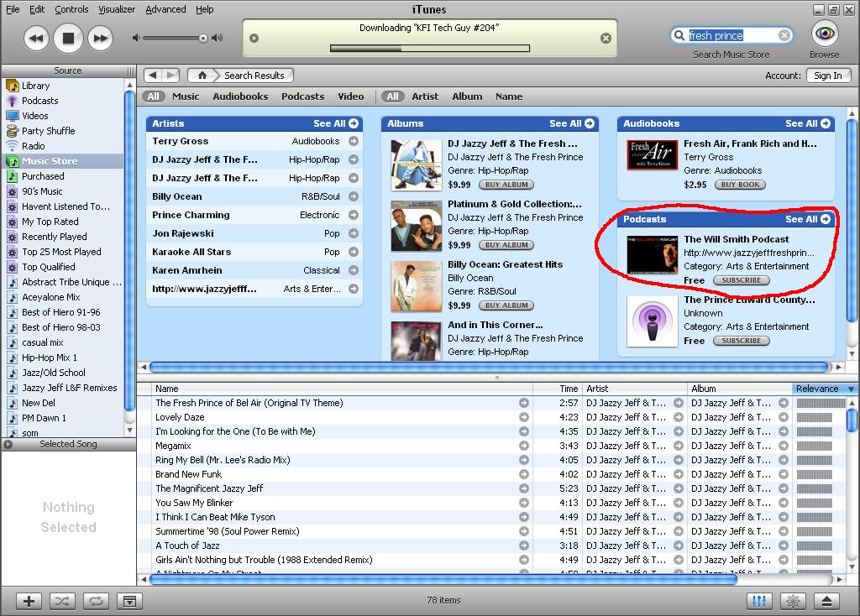Open the Advanced menu

click(165, 9)
